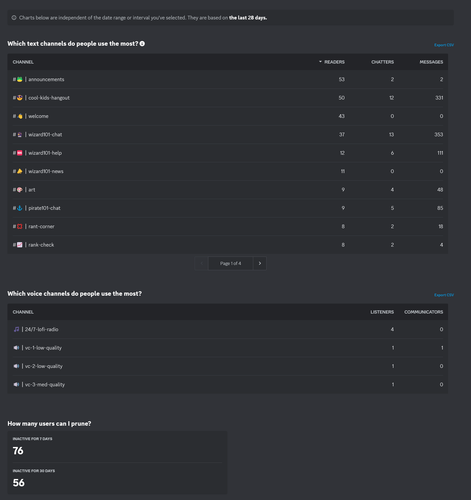Click the Listeners column header

click(x=382, y=312)
